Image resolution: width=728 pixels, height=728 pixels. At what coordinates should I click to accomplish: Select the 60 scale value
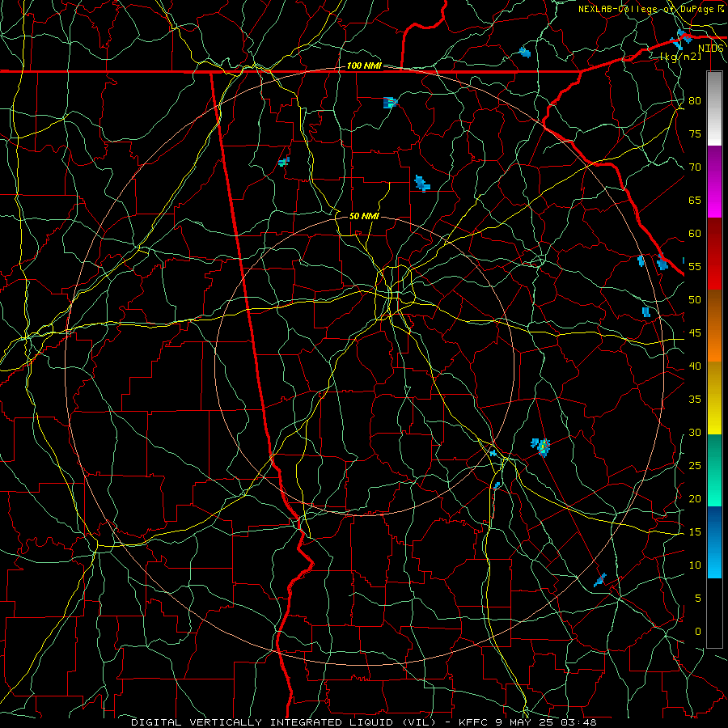(695, 234)
